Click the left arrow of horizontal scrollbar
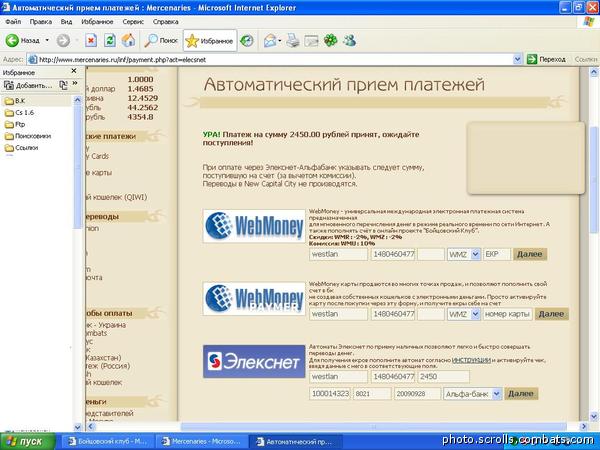The width and height of the screenshot is (600, 450). (91, 426)
